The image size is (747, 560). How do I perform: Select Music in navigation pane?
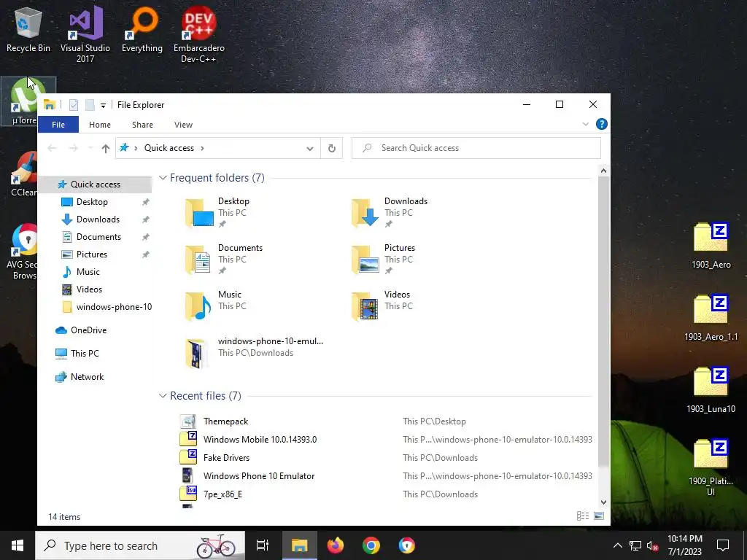[88, 272]
